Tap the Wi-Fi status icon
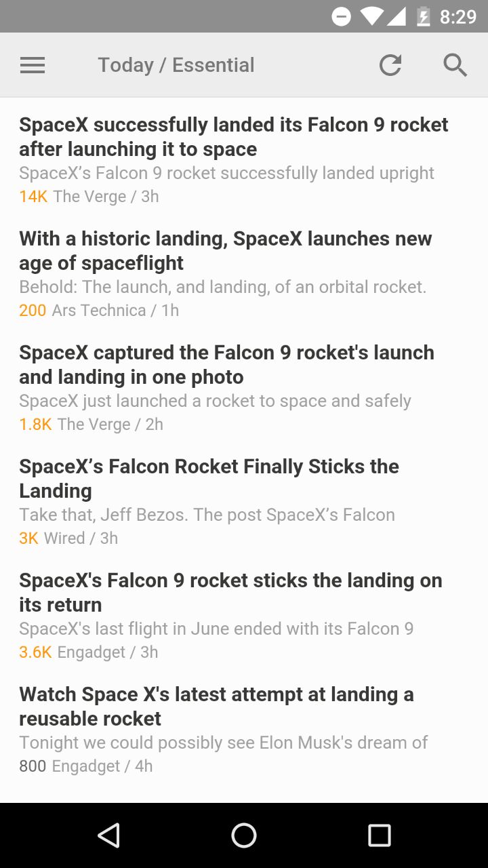488x868 pixels. pyautogui.click(x=372, y=16)
